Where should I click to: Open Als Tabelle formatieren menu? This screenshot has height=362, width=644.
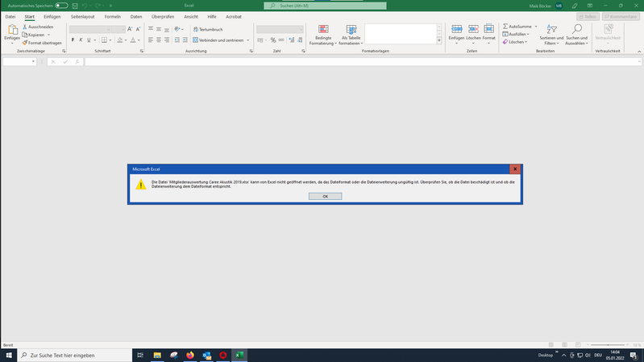(x=351, y=35)
